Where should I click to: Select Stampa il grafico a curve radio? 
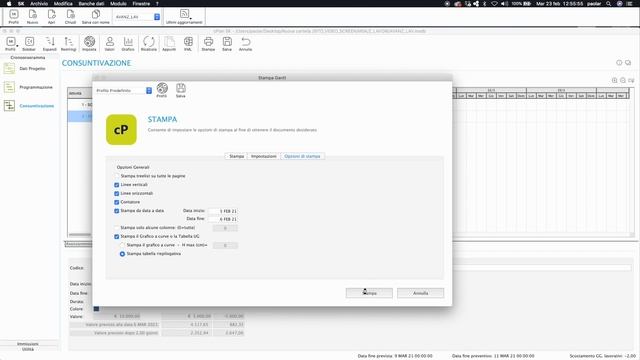click(122, 245)
